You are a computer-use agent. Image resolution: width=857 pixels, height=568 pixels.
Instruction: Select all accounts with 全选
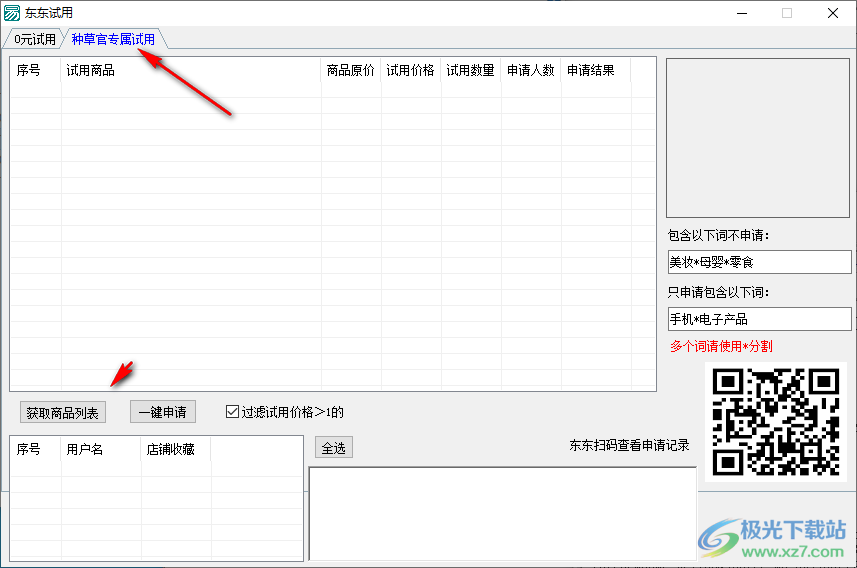tap(333, 448)
